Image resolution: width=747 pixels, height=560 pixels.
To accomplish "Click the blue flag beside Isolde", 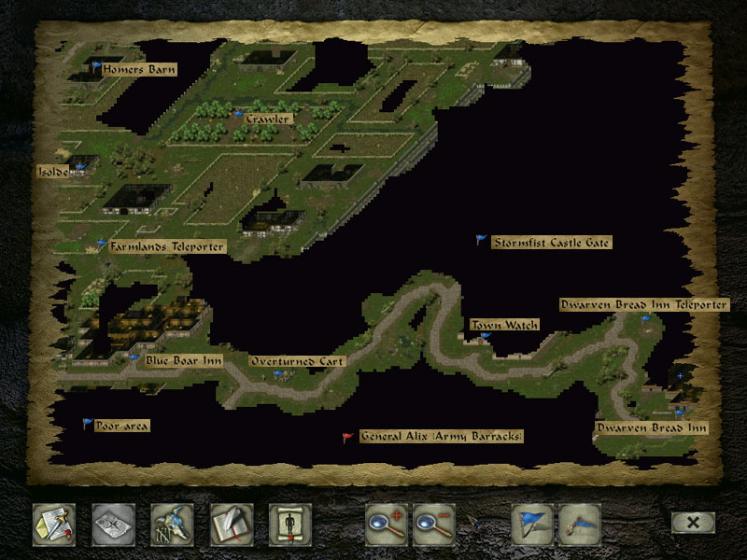I will click(80, 167).
